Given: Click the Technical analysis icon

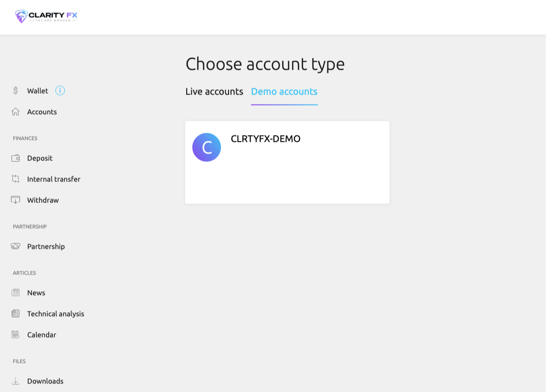Looking at the screenshot, I should 15,314.
